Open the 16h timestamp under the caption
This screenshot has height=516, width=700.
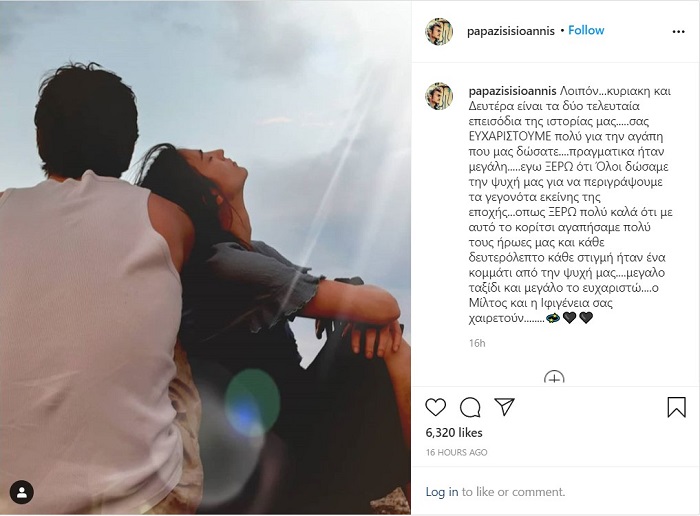coord(477,343)
